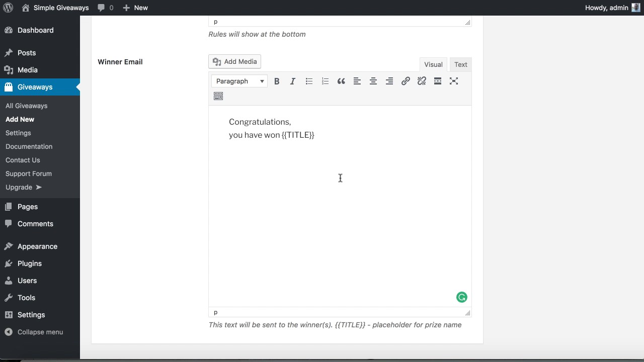Viewport: 644px width, 362px height.
Task: Switch to the Visual editor tab
Action: pyautogui.click(x=433, y=64)
